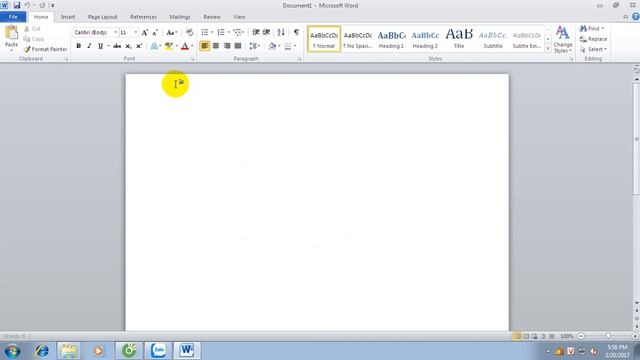Switch to Print Layout view in the status bar
This screenshot has height=360, width=640.
point(517,336)
